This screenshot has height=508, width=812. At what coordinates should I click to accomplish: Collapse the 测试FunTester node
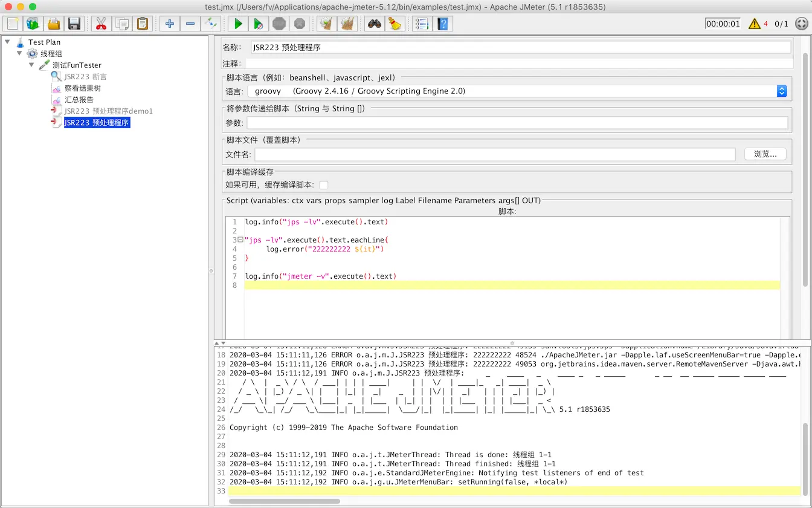click(x=31, y=65)
